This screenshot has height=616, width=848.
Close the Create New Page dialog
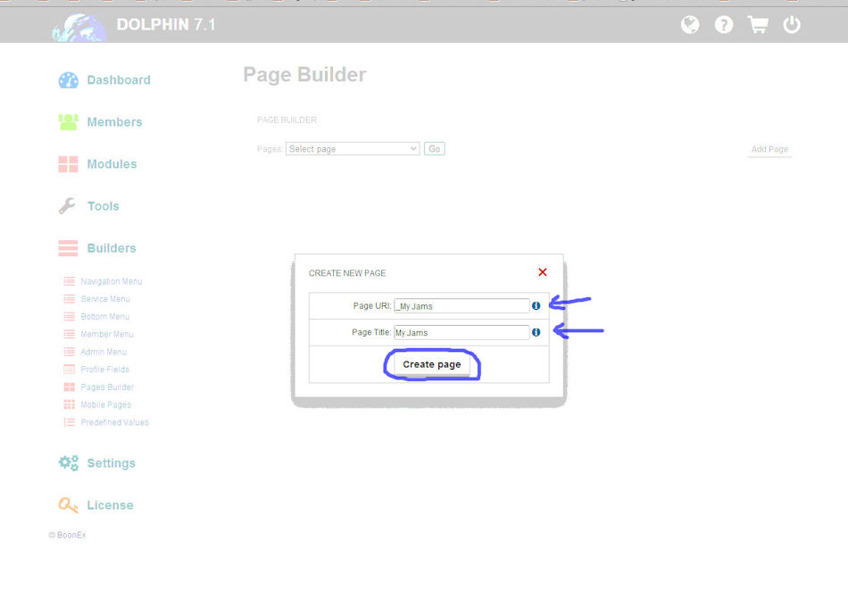543,272
